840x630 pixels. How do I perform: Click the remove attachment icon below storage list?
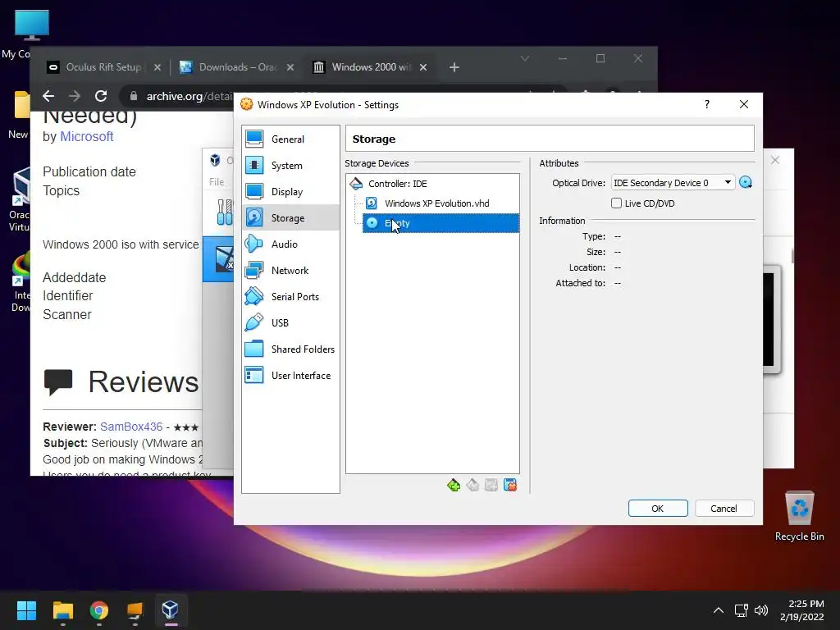click(510, 486)
